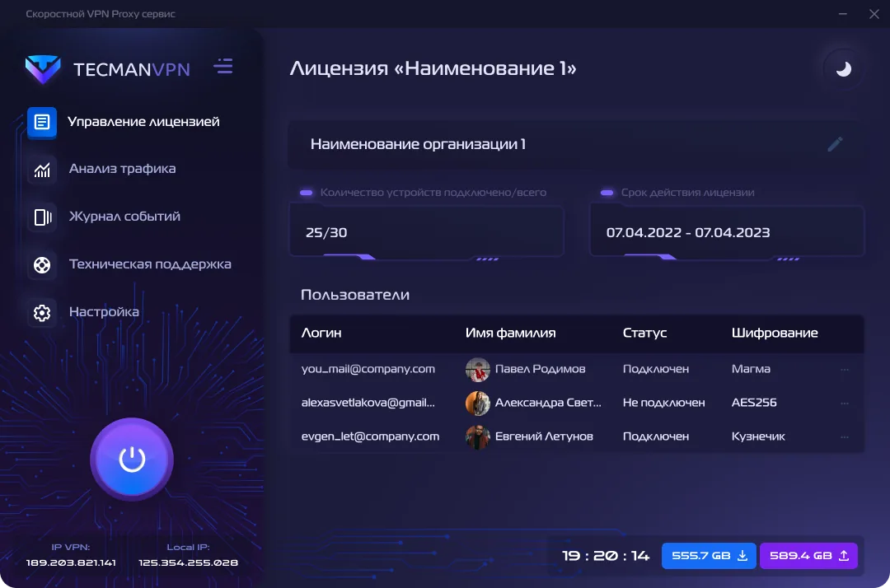Click the Пользователи section heading
Image resolution: width=890 pixels, height=588 pixels.
pyautogui.click(x=354, y=295)
